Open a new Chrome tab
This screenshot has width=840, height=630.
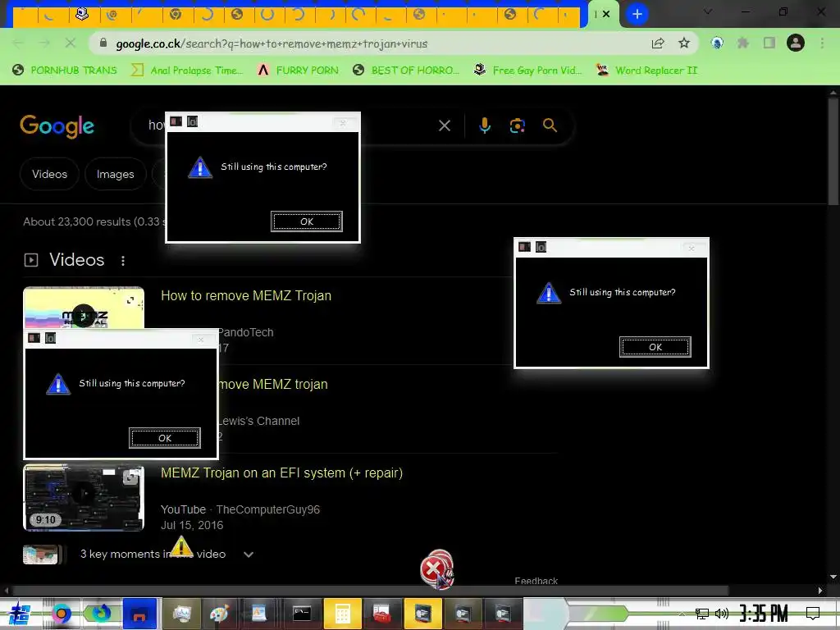[x=637, y=14]
